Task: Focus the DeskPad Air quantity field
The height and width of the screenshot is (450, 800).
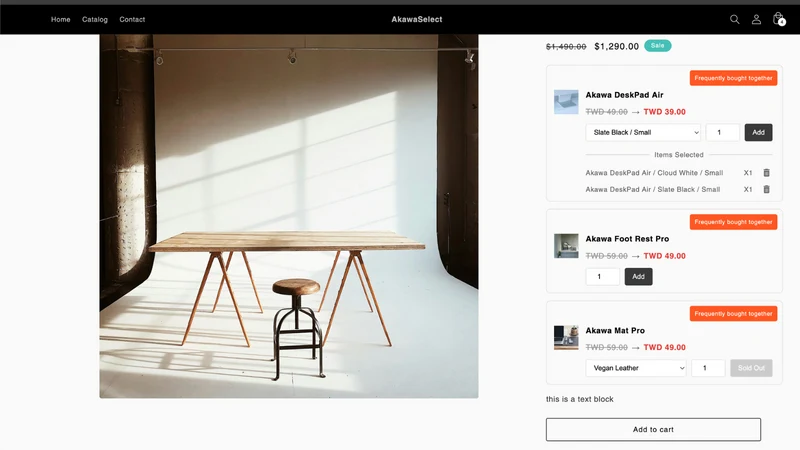Action: point(722,132)
